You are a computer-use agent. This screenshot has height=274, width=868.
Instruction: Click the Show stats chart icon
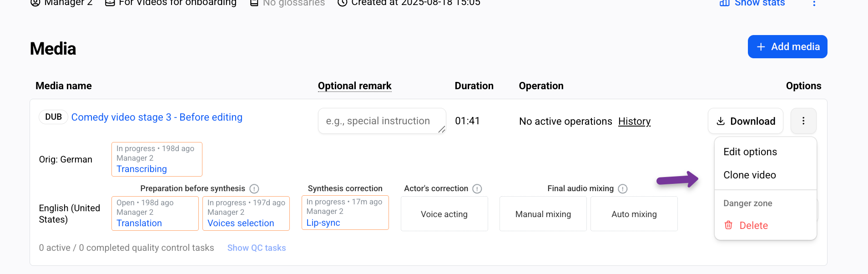point(725,3)
